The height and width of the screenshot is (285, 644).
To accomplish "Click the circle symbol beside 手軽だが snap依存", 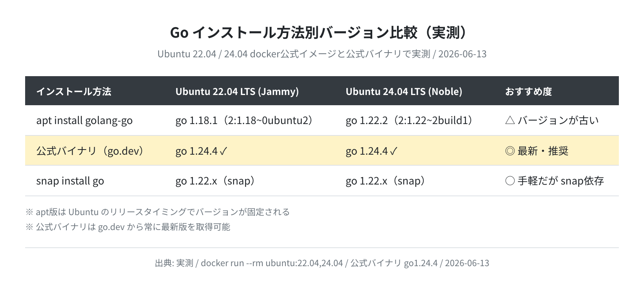I will click(x=510, y=181).
